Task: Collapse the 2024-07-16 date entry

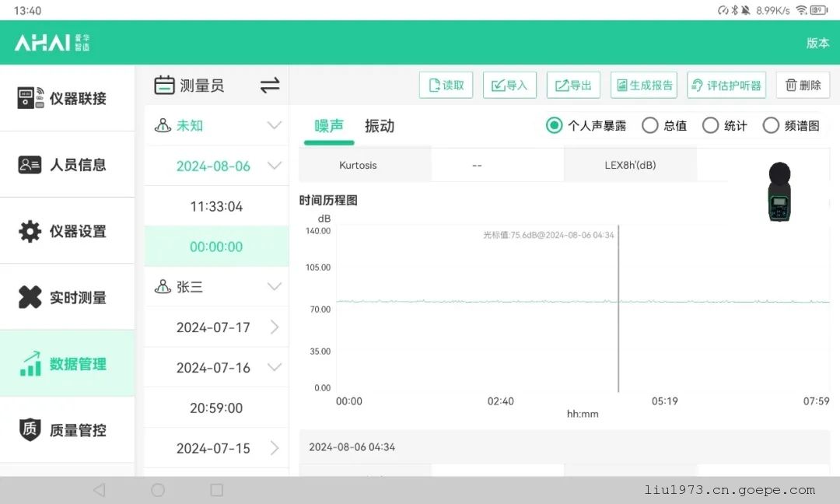Action: [x=274, y=367]
